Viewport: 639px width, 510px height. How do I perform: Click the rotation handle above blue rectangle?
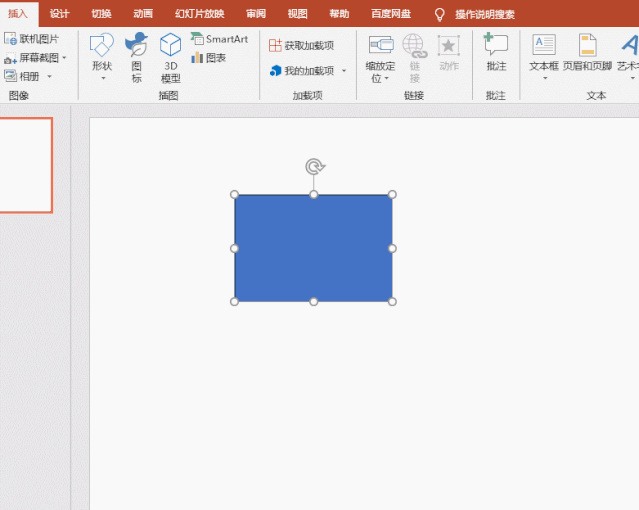[x=315, y=166]
